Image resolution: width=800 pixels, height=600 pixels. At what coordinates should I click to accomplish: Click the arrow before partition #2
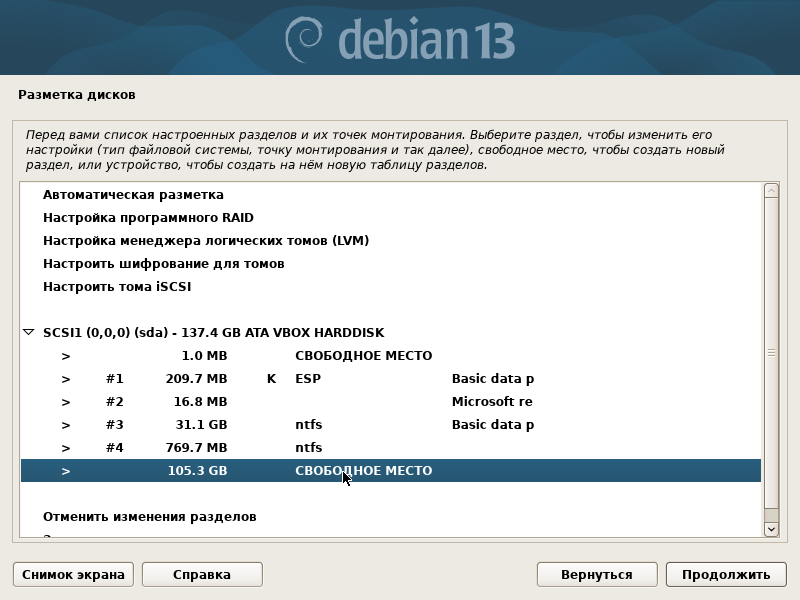pos(66,402)
